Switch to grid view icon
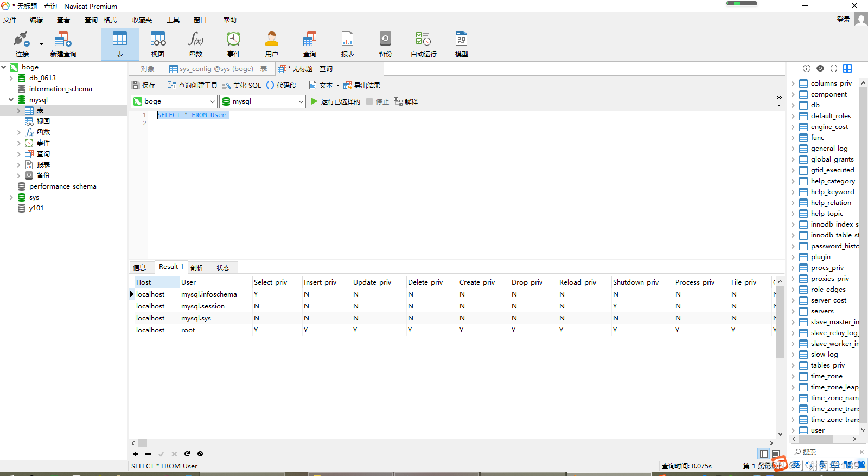This screenshot has height=476, width=868. click(764, 454)
